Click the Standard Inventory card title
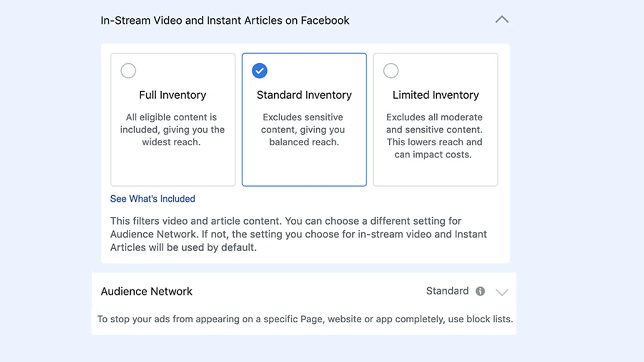The height and width of the screenshot is (362, 644). click(x=304, y=95)
